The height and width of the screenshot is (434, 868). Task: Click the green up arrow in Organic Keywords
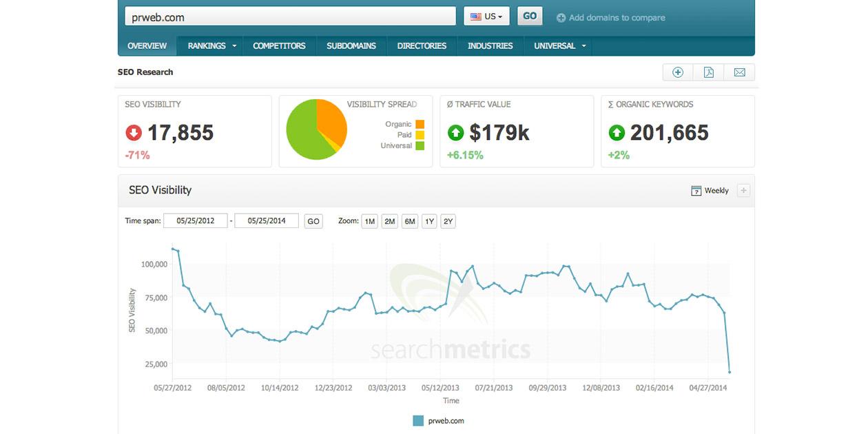click(617, 132)
